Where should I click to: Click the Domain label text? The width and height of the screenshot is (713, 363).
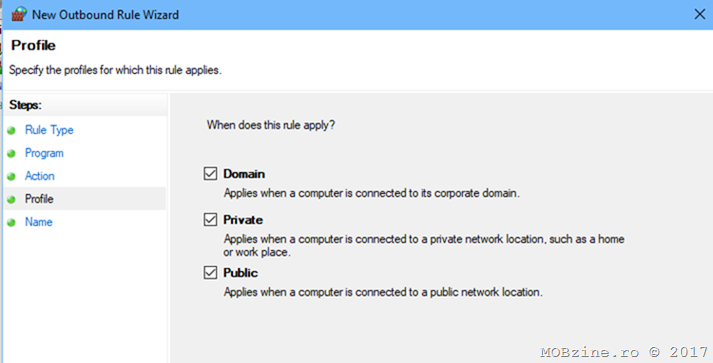244,174
